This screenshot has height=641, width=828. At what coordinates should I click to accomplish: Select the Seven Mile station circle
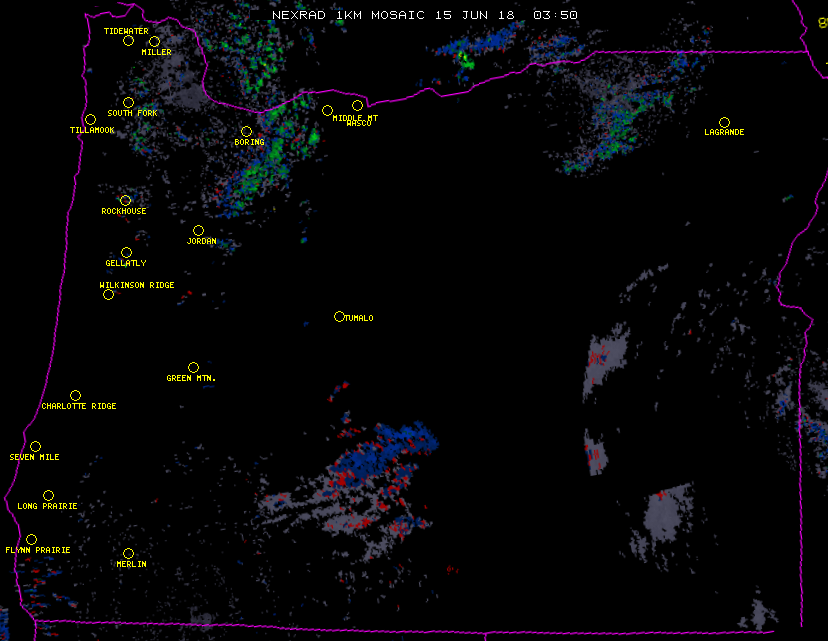pos(35,447)
